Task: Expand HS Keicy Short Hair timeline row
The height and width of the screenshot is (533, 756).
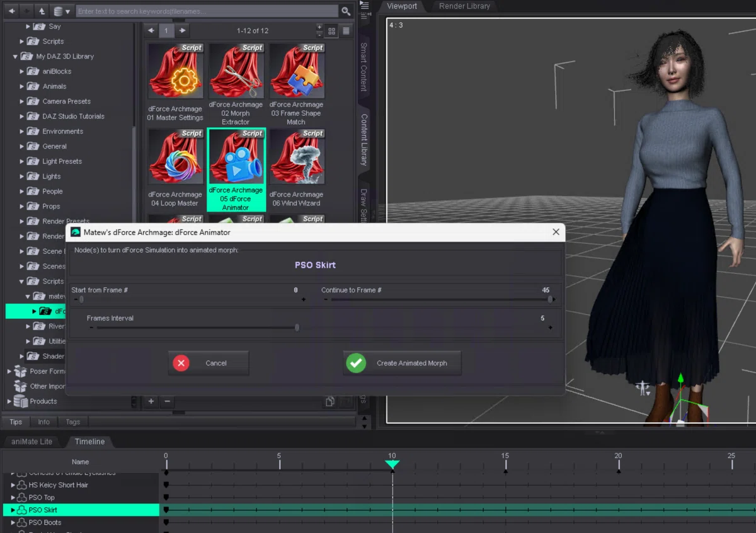Action: click(x=13, y=485)
